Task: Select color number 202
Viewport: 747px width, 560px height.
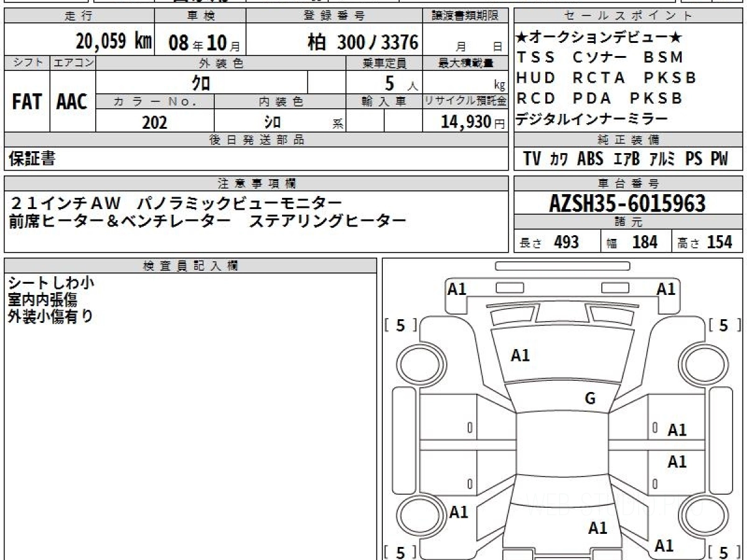Action: pos(154,122)
